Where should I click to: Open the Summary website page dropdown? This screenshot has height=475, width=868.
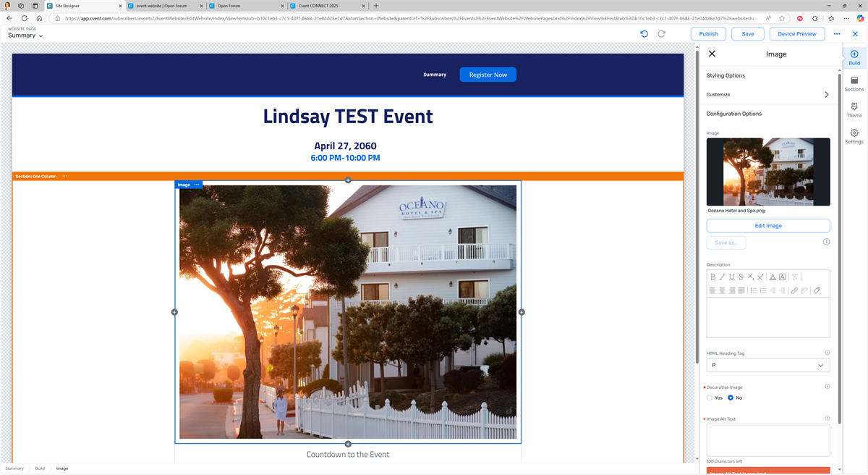pyautogui.click(x=25, y=35)
